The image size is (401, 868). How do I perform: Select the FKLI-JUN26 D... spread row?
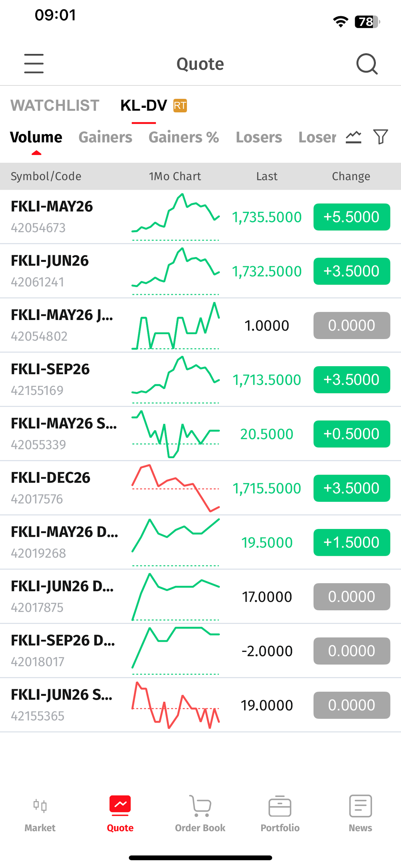click(200, 596)
